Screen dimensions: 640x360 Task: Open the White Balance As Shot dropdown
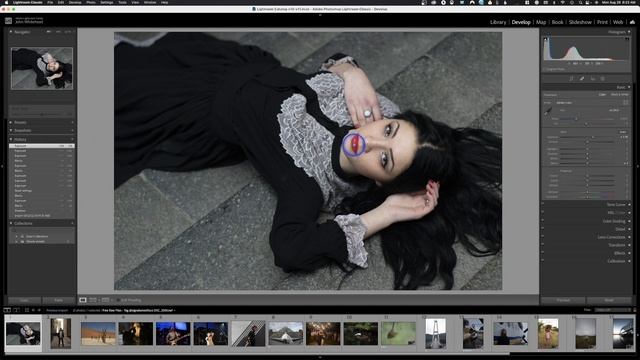coord(614,110)
